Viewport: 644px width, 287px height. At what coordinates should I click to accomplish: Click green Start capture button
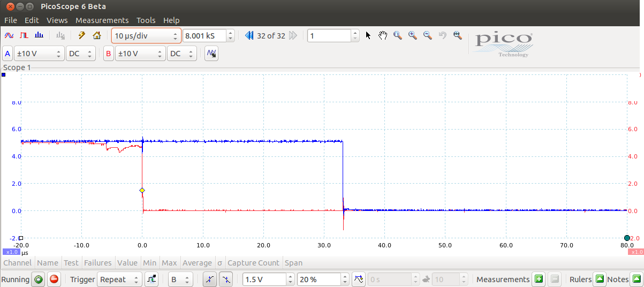pyautogui.click(x=38, y=279)
